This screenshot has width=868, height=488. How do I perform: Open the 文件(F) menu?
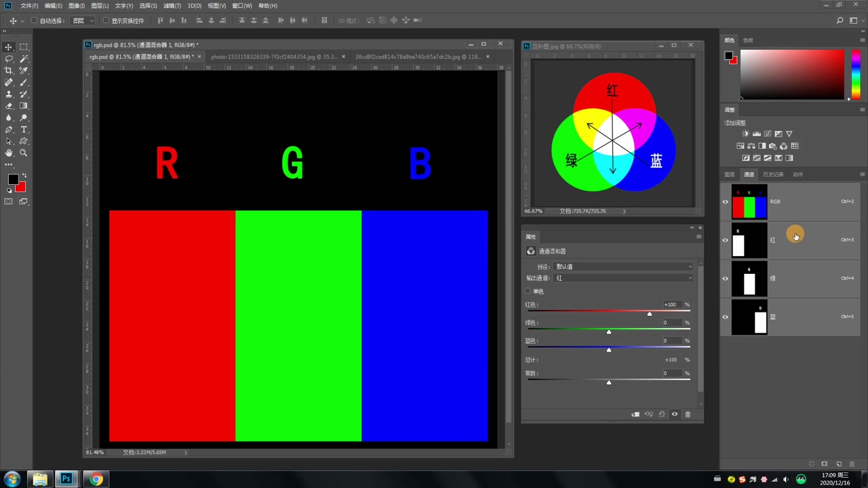coord(29,5)
